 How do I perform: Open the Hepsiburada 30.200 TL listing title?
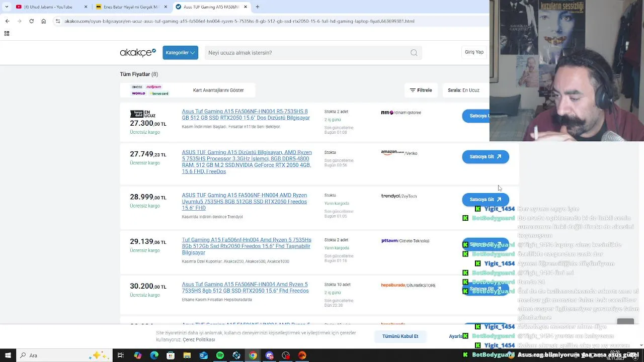click(245, 288)
